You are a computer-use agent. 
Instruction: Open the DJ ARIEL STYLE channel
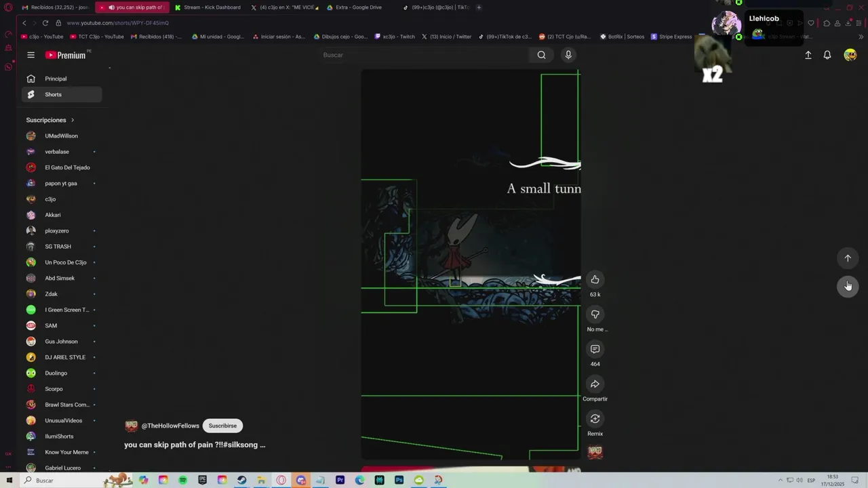coord(62,357)
